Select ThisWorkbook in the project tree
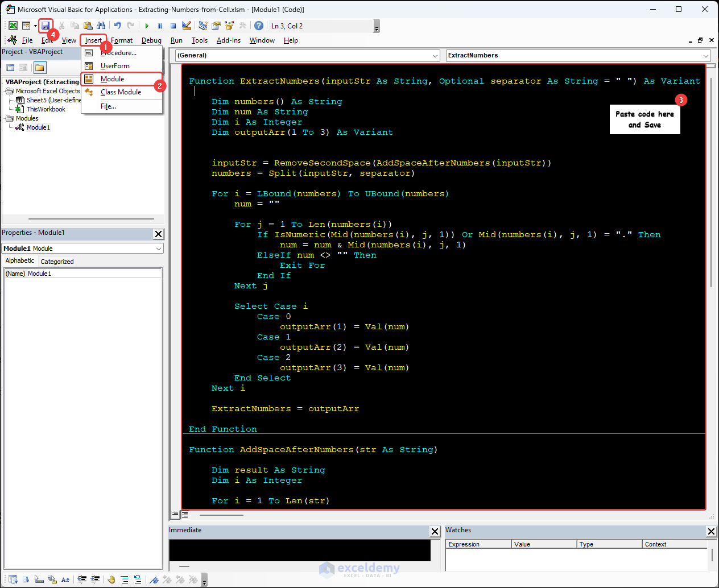The image size is (719, 588). coord(46,109)
